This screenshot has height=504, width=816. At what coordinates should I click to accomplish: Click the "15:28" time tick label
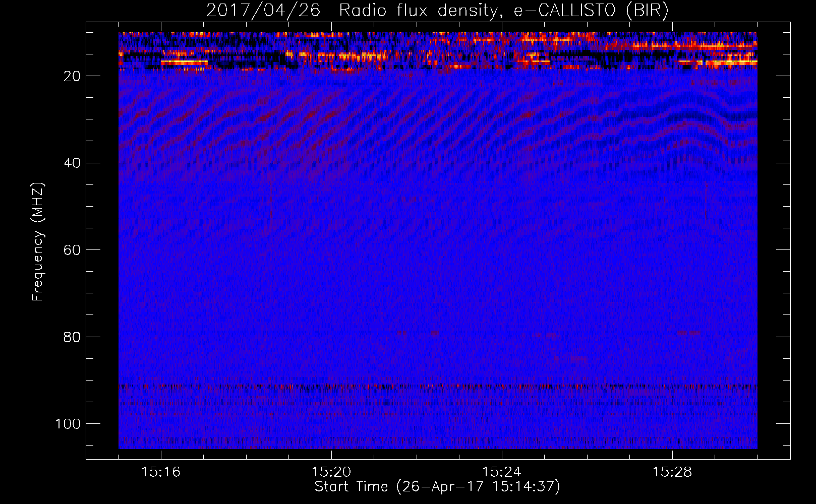672,472
